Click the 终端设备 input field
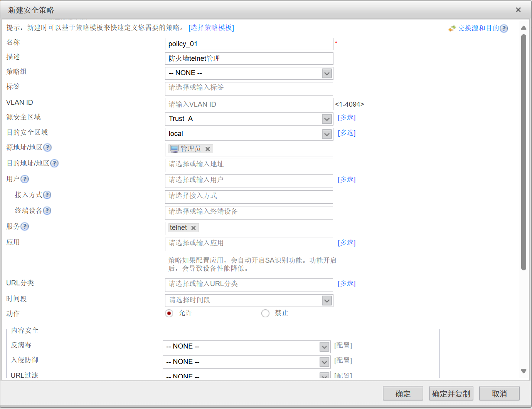Viewport: 532px width, 409px height. tap(249, 213)
